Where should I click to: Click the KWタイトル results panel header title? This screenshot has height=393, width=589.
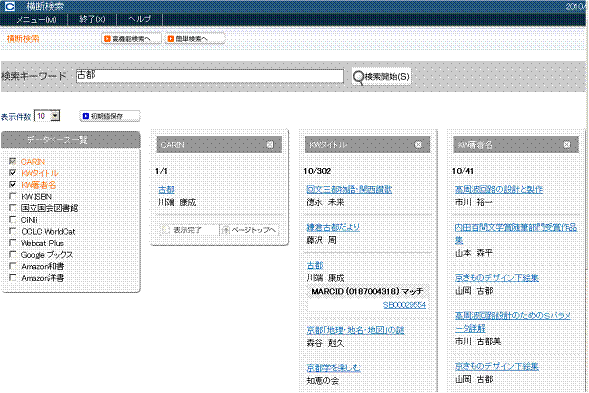point(329,145)
